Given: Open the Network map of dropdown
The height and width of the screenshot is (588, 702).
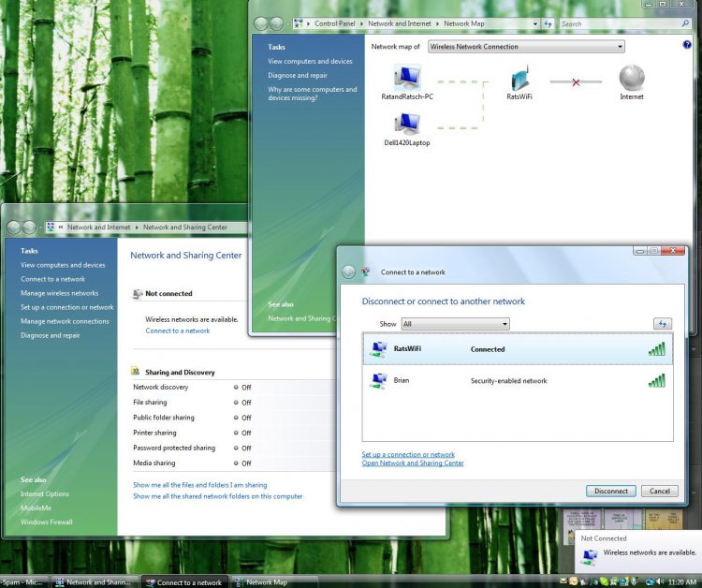Looking at the screenshot, I should point(526,47).
